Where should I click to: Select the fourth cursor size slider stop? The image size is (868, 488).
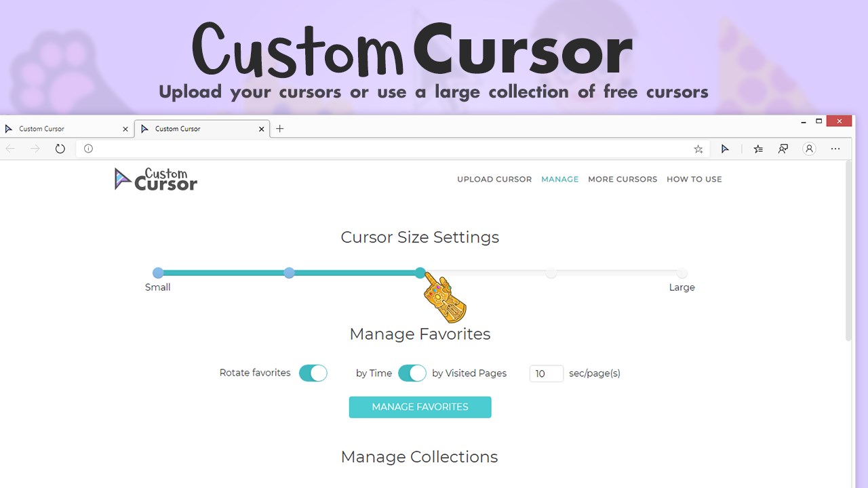(x=551, y=273)
